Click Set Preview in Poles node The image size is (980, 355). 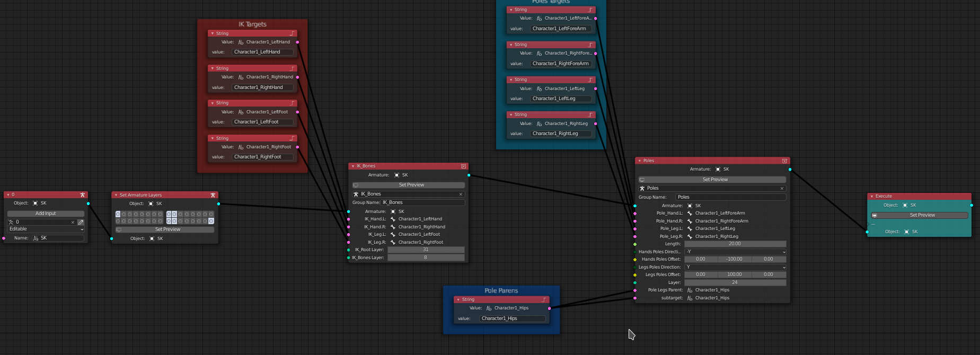pos(712,180)
